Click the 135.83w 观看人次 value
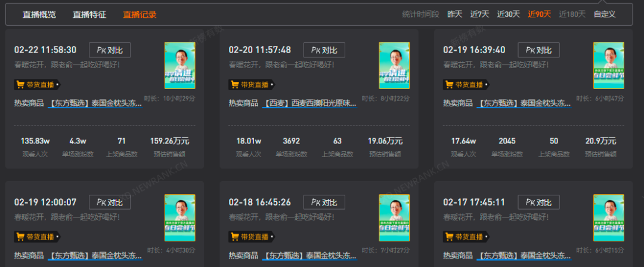The image size is (644, 267). coord(35,141)
